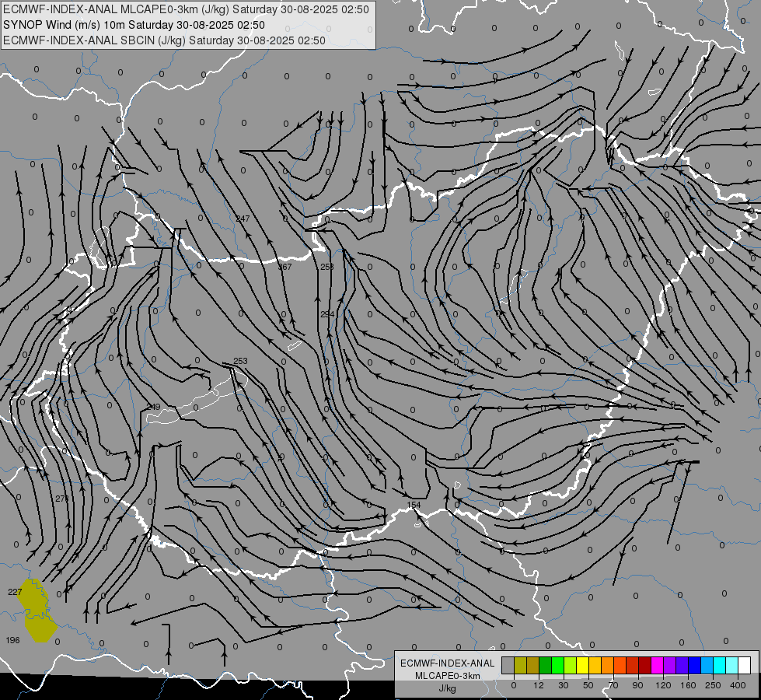
Task: Pick the pure yellow legend swatch
Action: coord(582,665)
